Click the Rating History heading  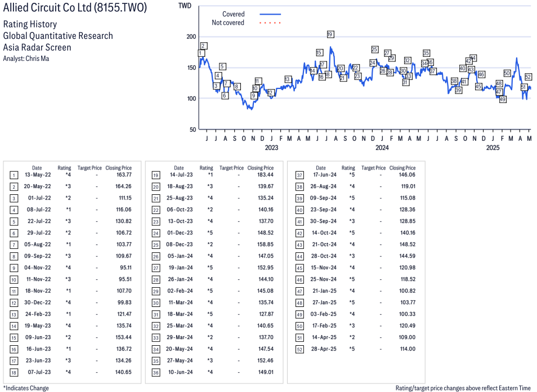click(30, 24)
